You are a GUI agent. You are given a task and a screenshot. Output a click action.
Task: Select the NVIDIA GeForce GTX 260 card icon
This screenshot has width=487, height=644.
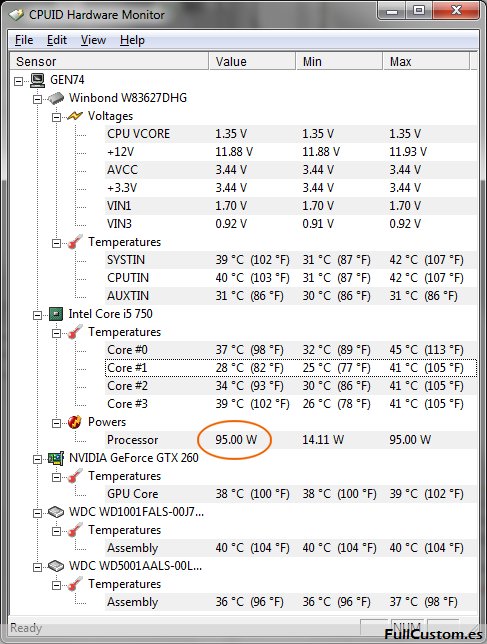[56, 458]
